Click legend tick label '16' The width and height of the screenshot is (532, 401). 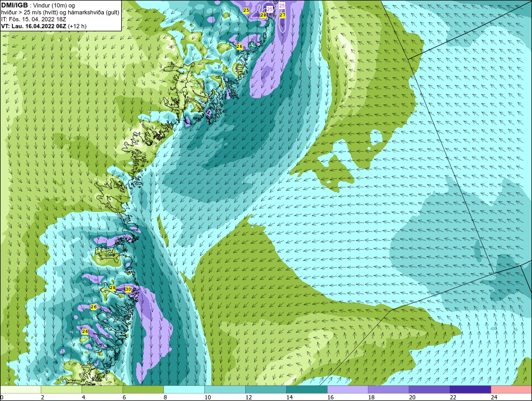(x=330, y=397)
